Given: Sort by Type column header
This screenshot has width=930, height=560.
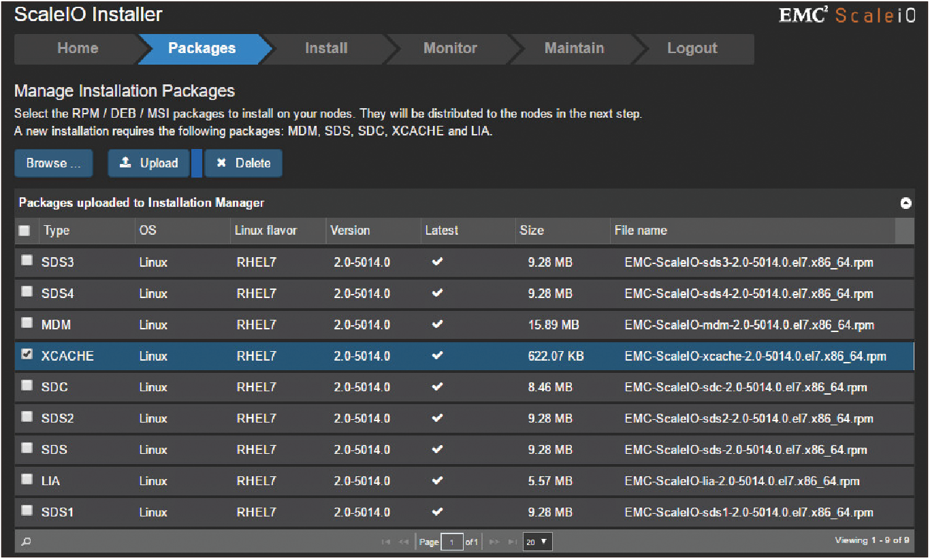Looking at the screenshot, I should [x=86, y=231].
